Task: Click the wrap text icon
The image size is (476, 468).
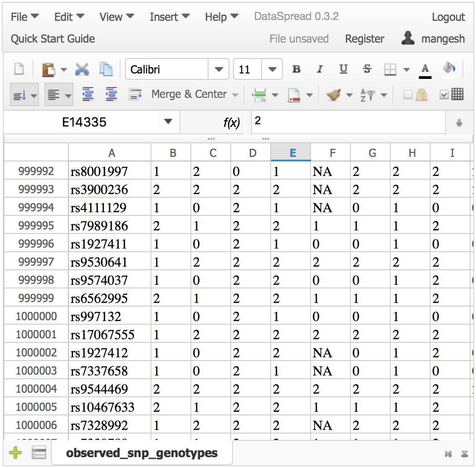Action: pos(135,94)
